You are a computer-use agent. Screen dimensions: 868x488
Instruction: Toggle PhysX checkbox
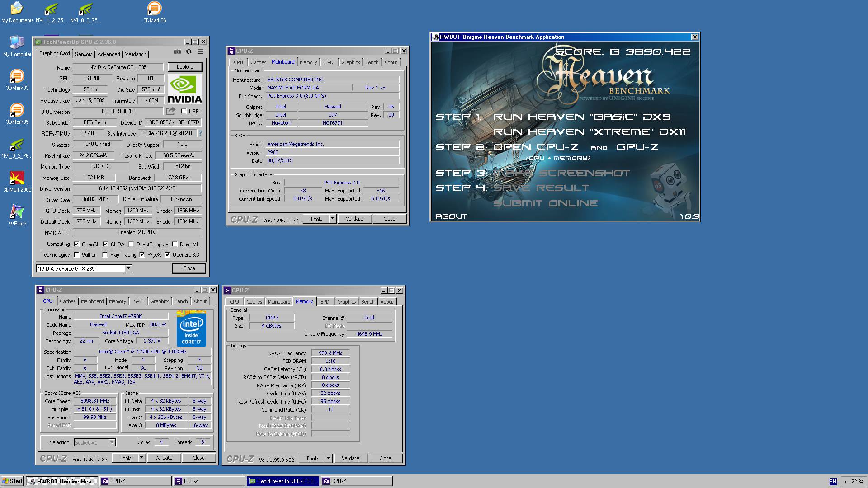click(x=142, y=255)
